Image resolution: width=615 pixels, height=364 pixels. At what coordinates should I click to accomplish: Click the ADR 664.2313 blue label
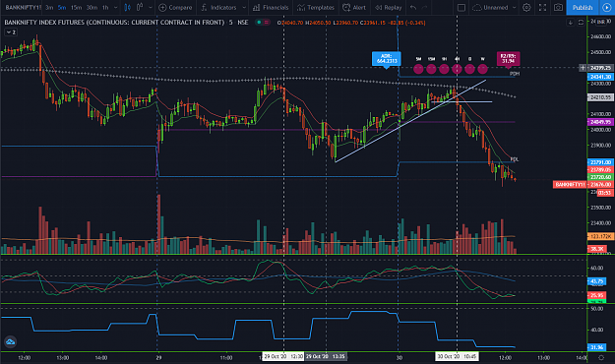pyautogui.click(x=387, y=59)
